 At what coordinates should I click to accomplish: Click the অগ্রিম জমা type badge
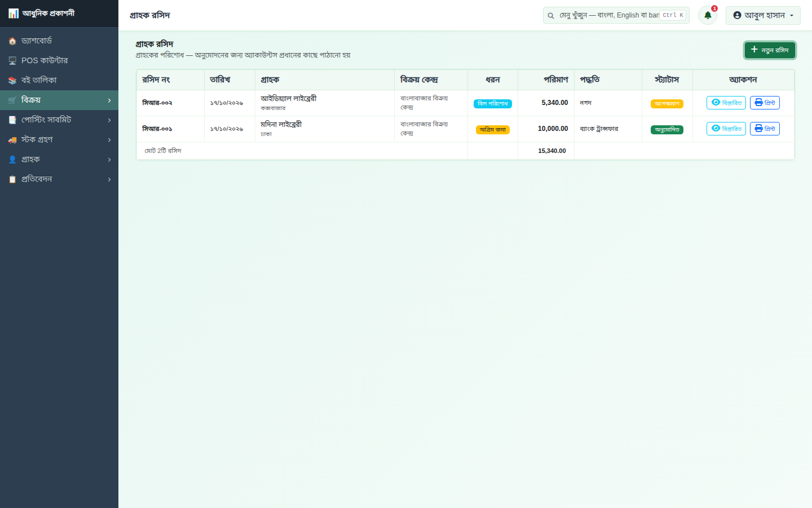493,130
